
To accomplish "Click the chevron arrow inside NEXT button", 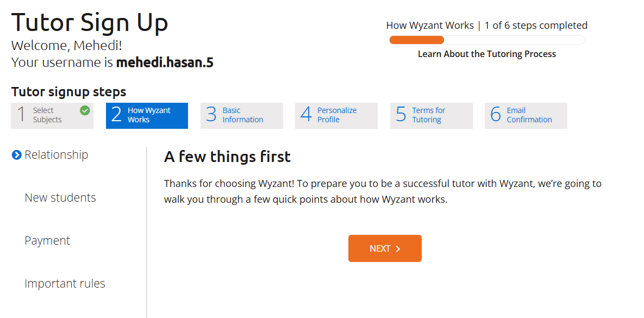I will click(398, 248).
